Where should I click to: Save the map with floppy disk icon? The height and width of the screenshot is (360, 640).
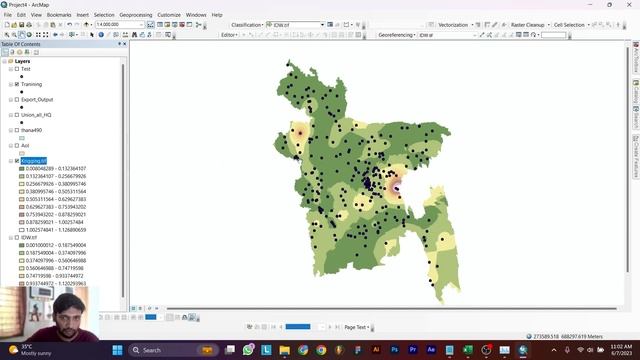tap(22, 25)
